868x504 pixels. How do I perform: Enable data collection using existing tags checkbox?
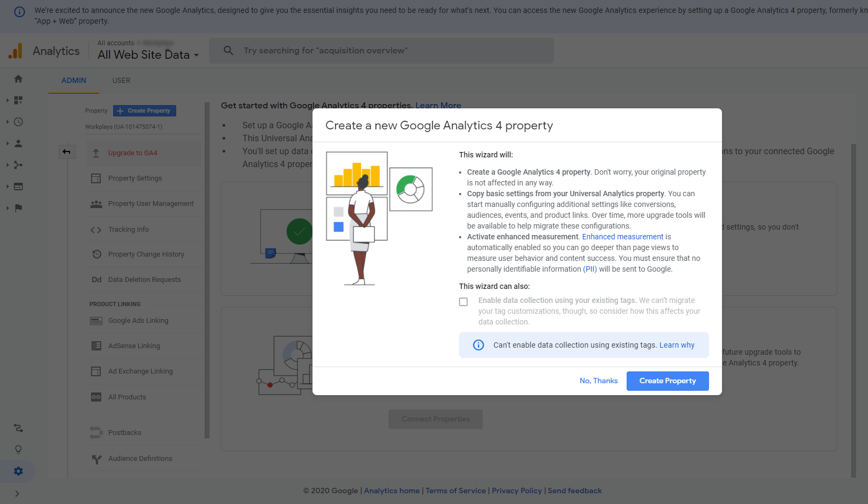[463, 302]
